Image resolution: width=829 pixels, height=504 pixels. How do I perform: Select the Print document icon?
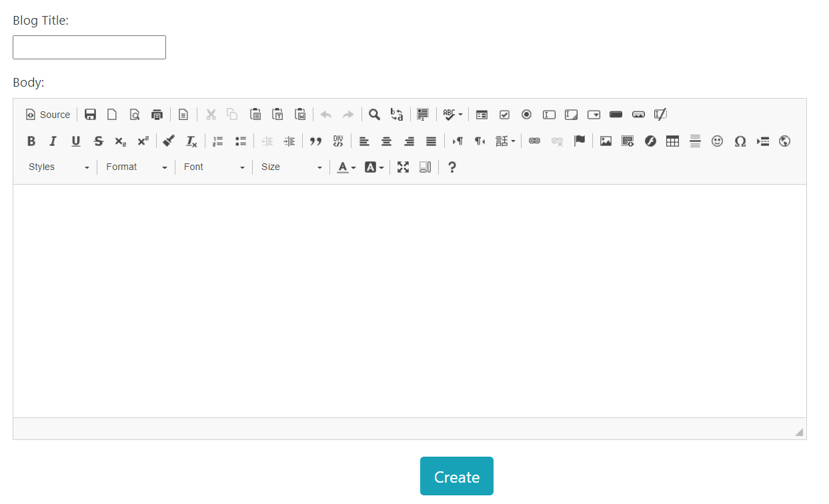(157, 114)
